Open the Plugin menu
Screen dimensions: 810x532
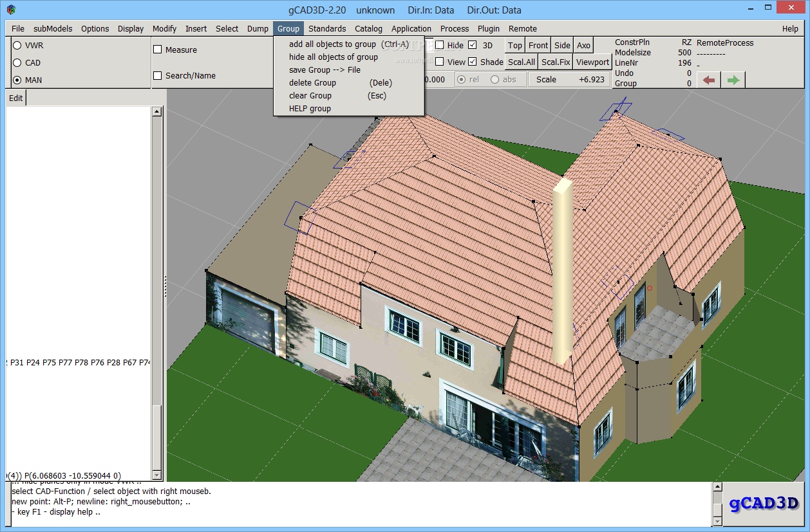(x=489, y=28)
